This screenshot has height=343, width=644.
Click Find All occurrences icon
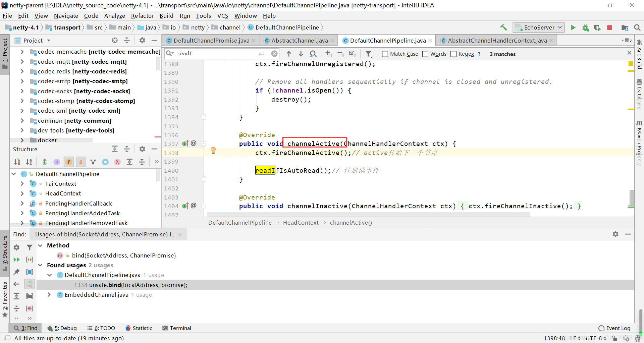click(313, 54)
